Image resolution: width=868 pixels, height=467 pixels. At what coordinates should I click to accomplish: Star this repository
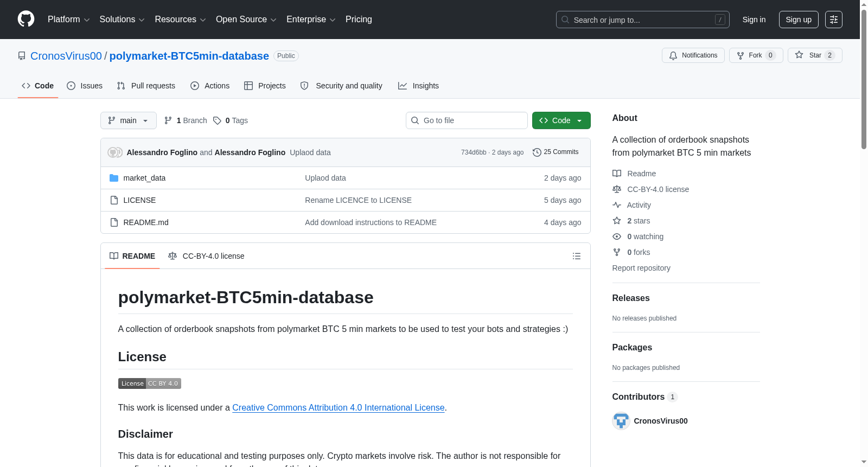(815, 55)
